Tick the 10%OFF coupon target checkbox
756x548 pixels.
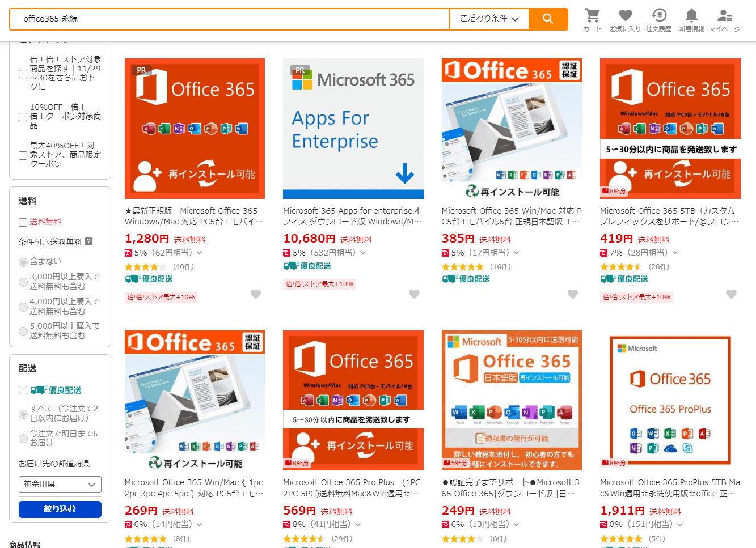(23, 117)
